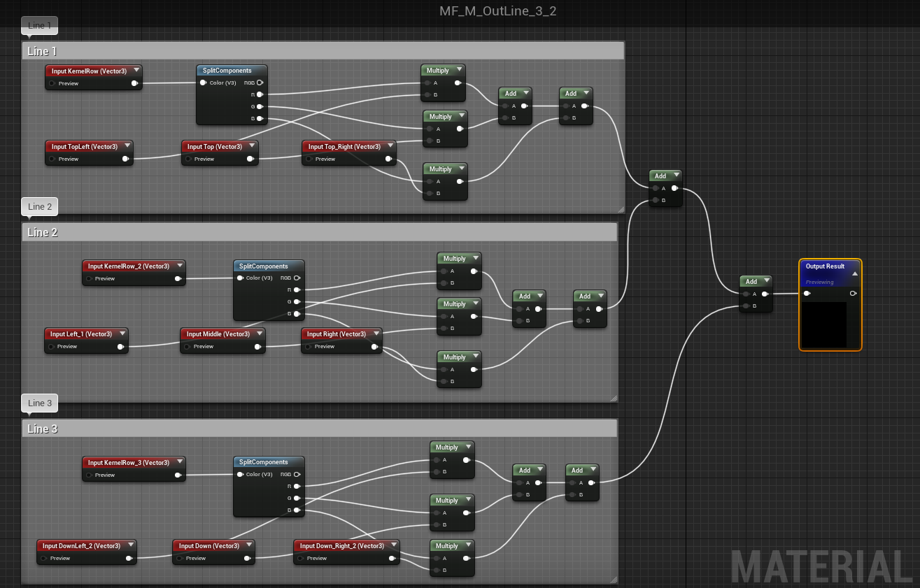Click the Color (V3) input pin on SplitComponents

(x=203, y=82)
